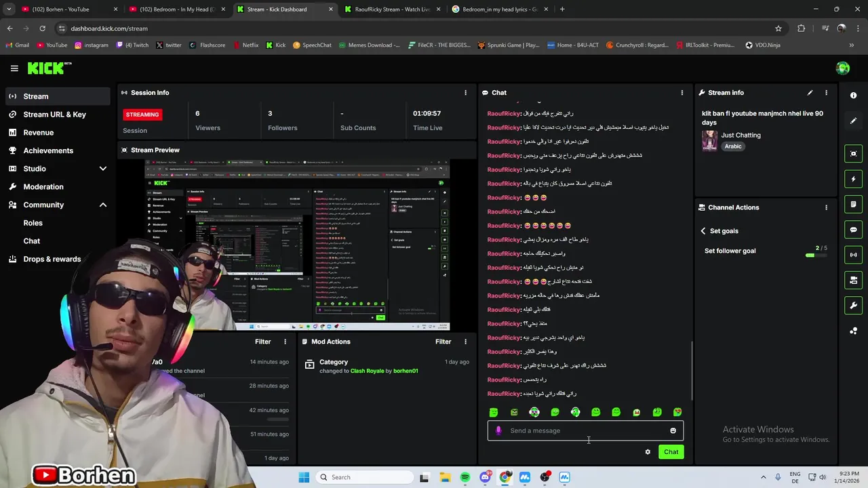Click the Stream Preview video thumbnail
Image resolution: width=868 pixels, height=488 pixels.
[298, 244]
